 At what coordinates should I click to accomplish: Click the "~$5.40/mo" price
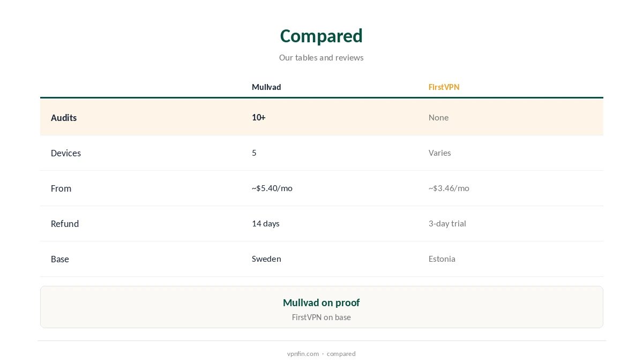point(272,188)
